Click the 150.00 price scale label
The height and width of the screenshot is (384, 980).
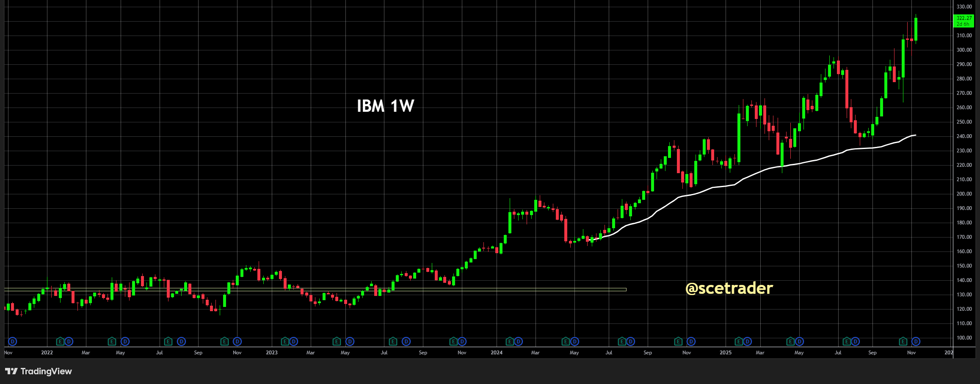[964, 266]
